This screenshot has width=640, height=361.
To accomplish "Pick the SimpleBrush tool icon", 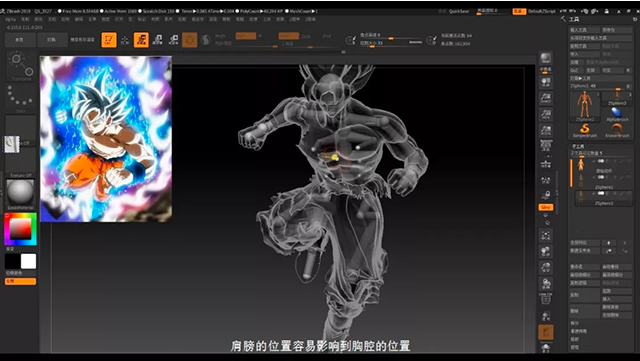I will point(584,131).
